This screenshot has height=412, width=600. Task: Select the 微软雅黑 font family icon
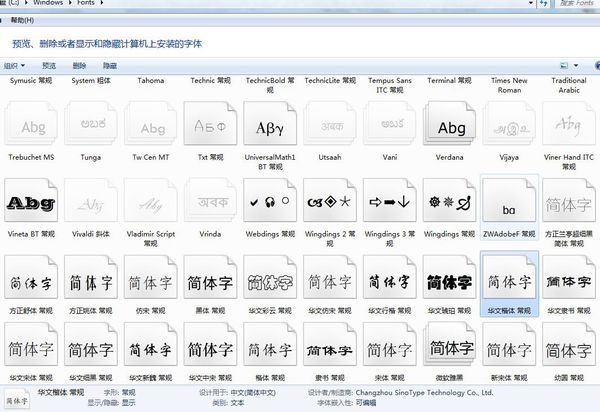click(x=450, y=344)
